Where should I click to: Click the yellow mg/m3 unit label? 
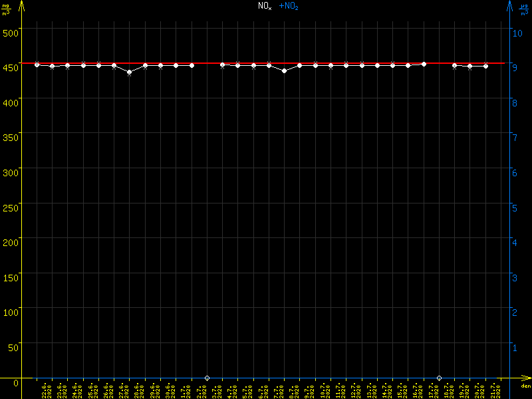(7, 9)
